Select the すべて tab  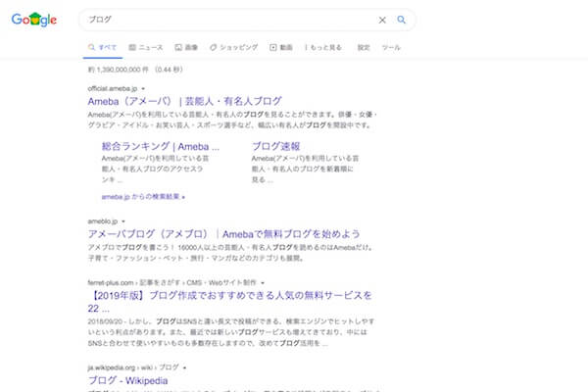[102, 48]
